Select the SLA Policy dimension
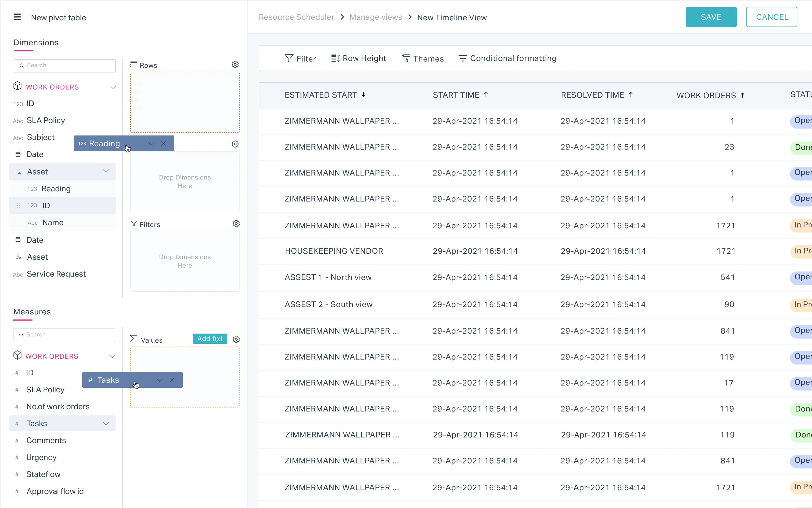This screenshot has width=812, height=508. (46, 121)
